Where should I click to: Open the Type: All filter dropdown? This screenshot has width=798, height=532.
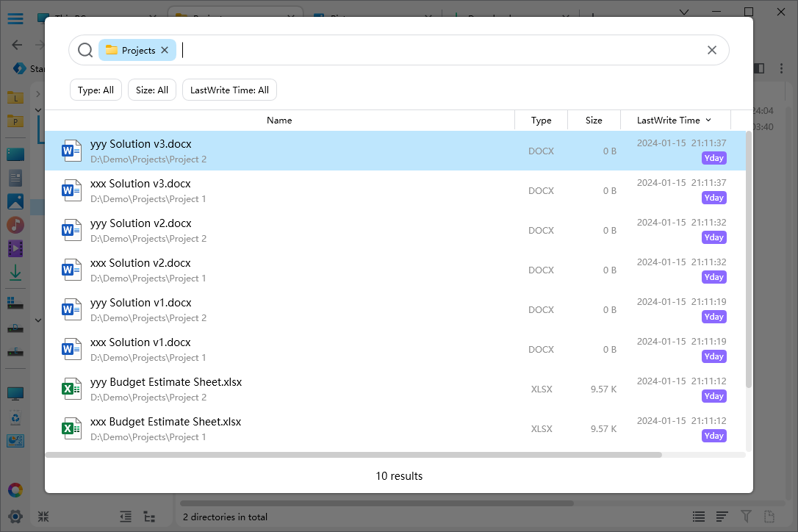coord(96,90)
